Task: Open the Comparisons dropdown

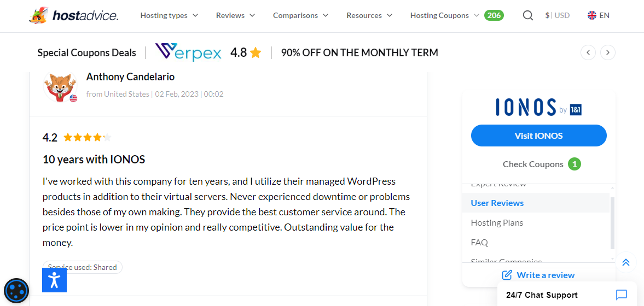Action: point(300,15)
